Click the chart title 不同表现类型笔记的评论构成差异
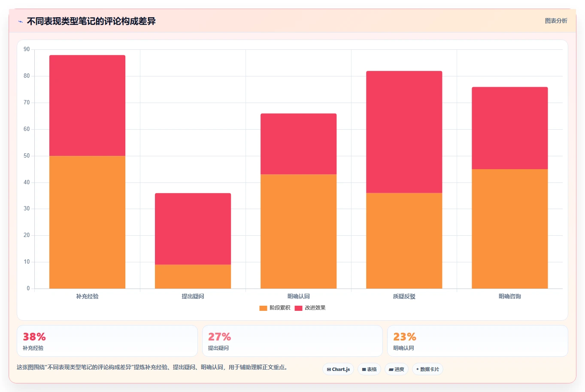Image resolution: width=585 pixels, height=392 pixels. tap(91, 21)
